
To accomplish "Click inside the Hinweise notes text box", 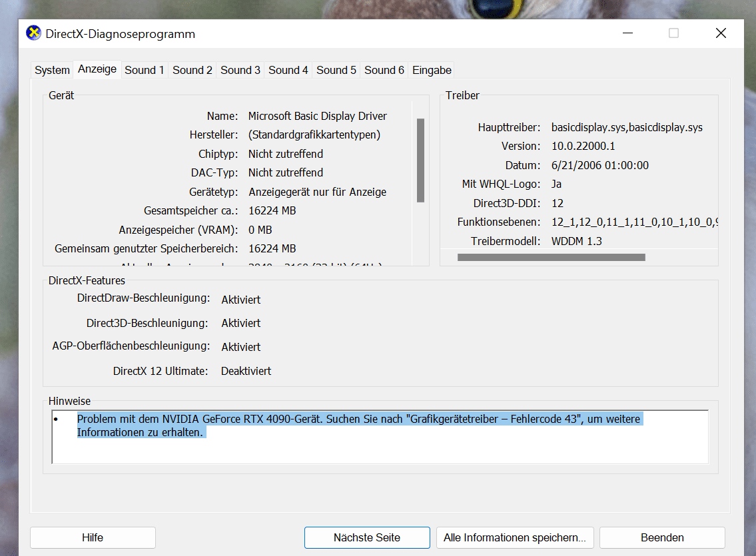I will (380, 437).
